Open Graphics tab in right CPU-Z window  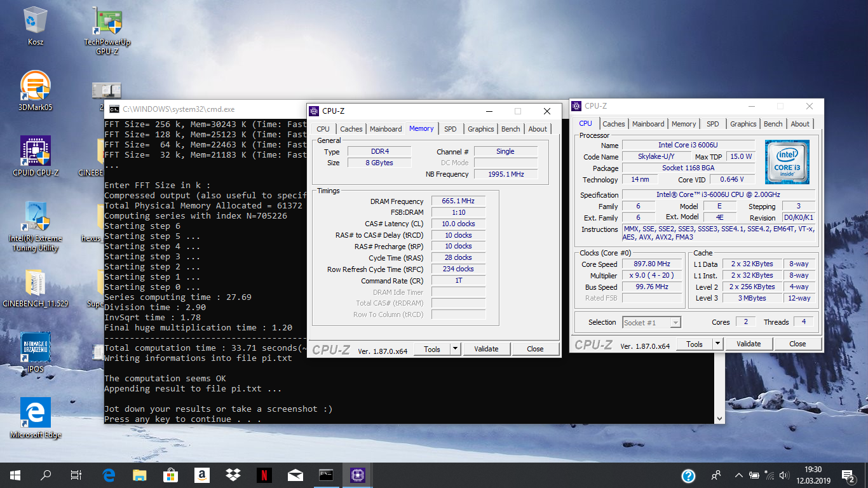point(743,124)
